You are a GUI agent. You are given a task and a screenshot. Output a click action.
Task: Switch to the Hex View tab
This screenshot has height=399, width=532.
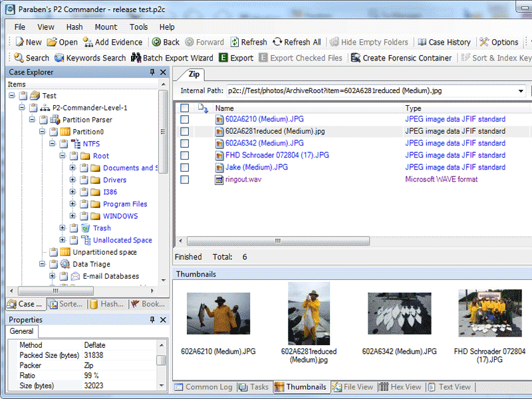click(400, 387)
